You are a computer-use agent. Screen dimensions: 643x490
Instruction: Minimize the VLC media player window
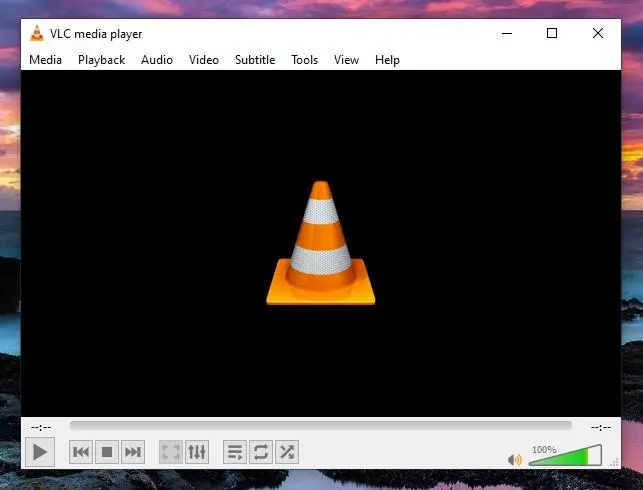(x=507, y=33)
